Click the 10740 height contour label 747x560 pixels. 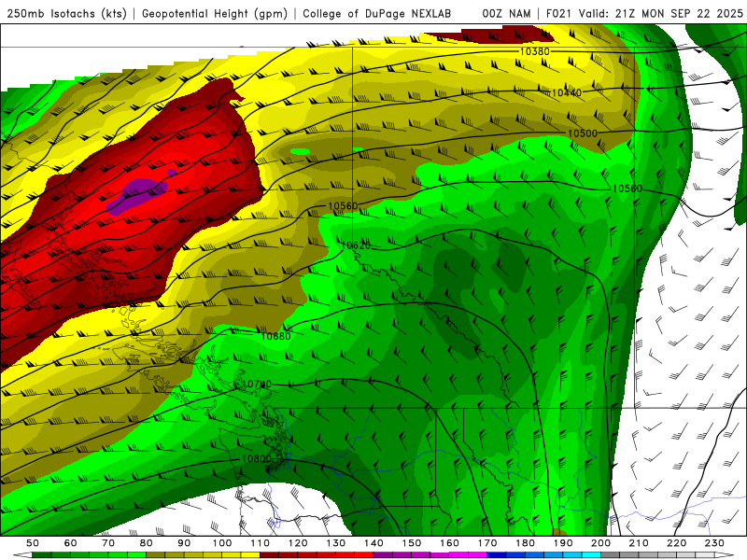[256, 384]
